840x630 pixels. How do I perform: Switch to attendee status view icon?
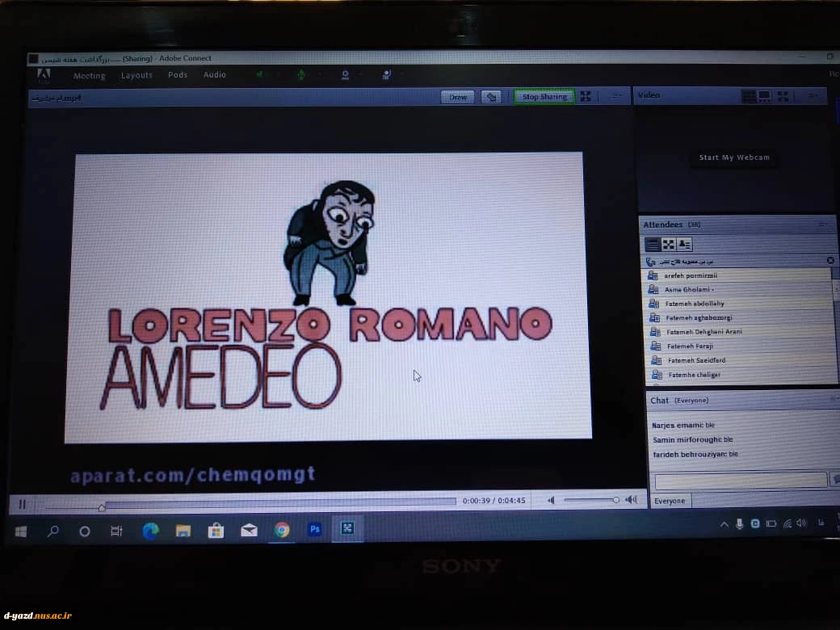tap(684, 245)
